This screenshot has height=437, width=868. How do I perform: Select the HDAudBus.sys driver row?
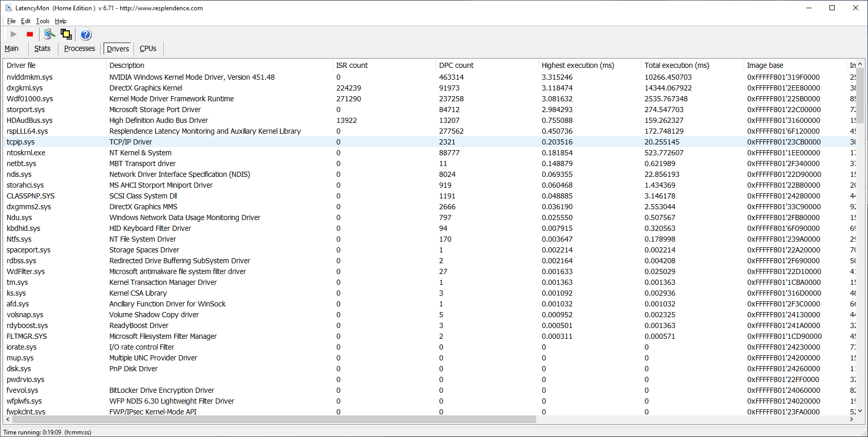click(x=429, y=120)
